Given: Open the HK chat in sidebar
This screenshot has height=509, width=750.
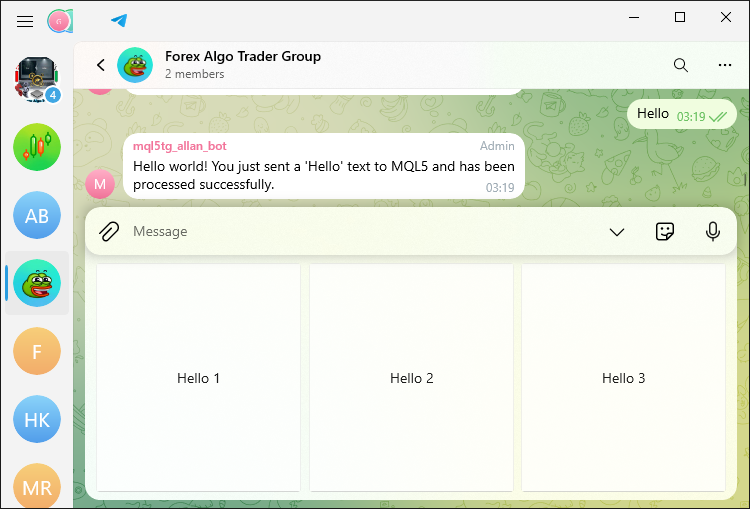Looking at the screenshot, I should [x=37, y=419].
